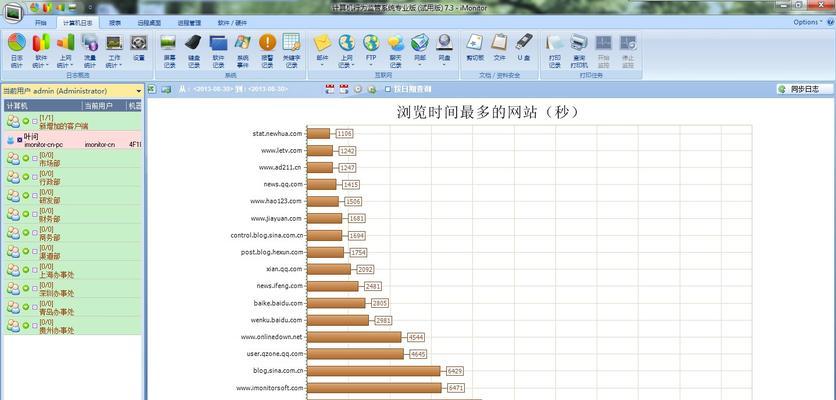Click the first calendar icon in date toolbar
Image resolution: width=836 pixels, height=400 pixels.
pos(330,89)
